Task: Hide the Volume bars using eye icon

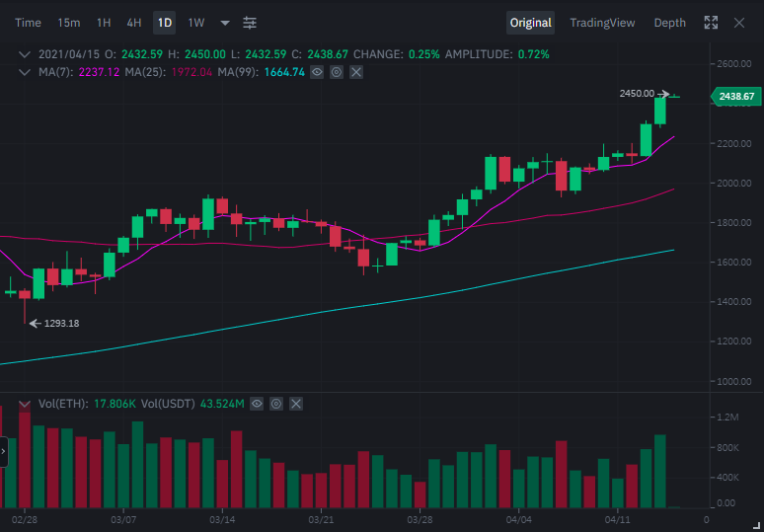Action: [x=257, y=404]
